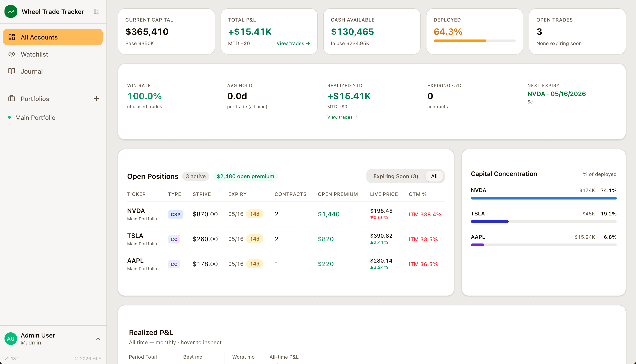Click the $870.00 strike price
The width and height of the screenshot is (636, 364).
pyautogui.click(x=205, y=214)
